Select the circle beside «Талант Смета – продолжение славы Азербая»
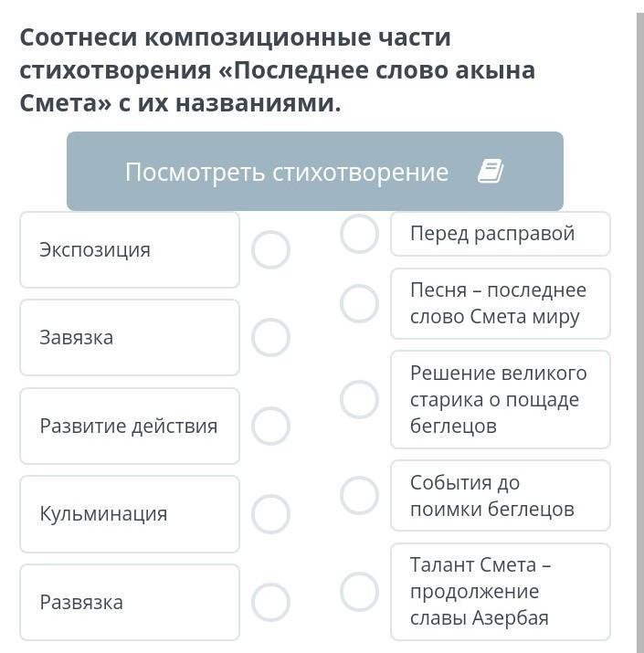Viewport: 644px width, 653px height. click(x=359, y=591)
